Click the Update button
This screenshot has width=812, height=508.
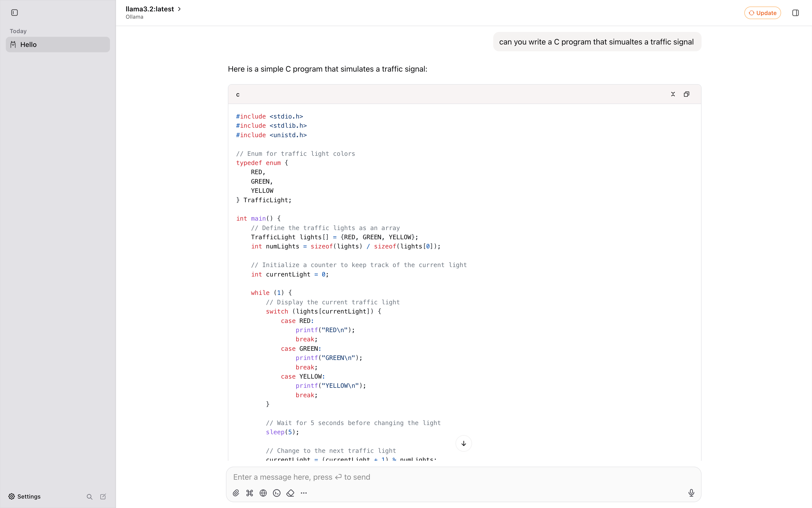click(x=762, y=13)
